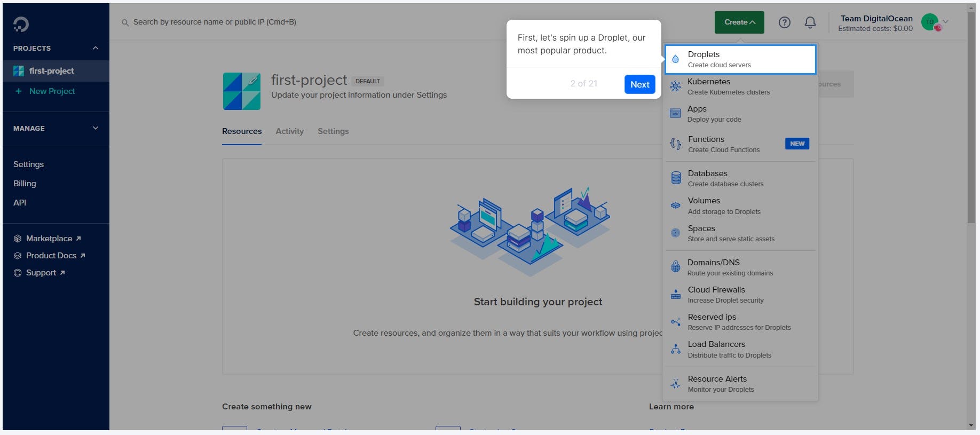Open Settings in the sidebar
The width and height of the screenshot is (980, 435).
point(28,164)
